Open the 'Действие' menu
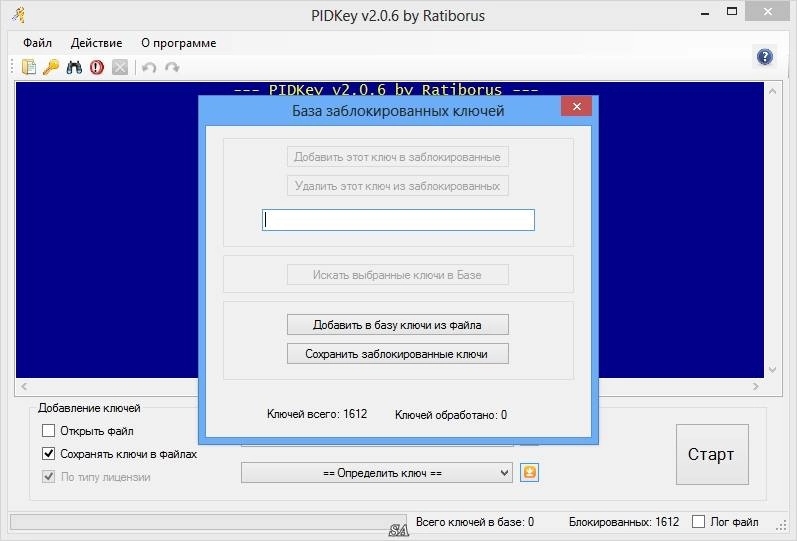Image resolution: width=797 pixels, height=541 pixels. (x=97, y=43)
